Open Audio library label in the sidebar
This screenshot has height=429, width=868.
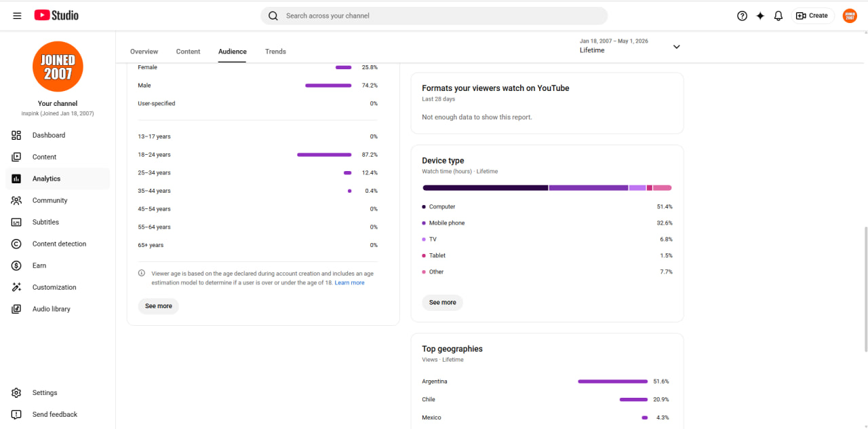click(x=52, y=309)
